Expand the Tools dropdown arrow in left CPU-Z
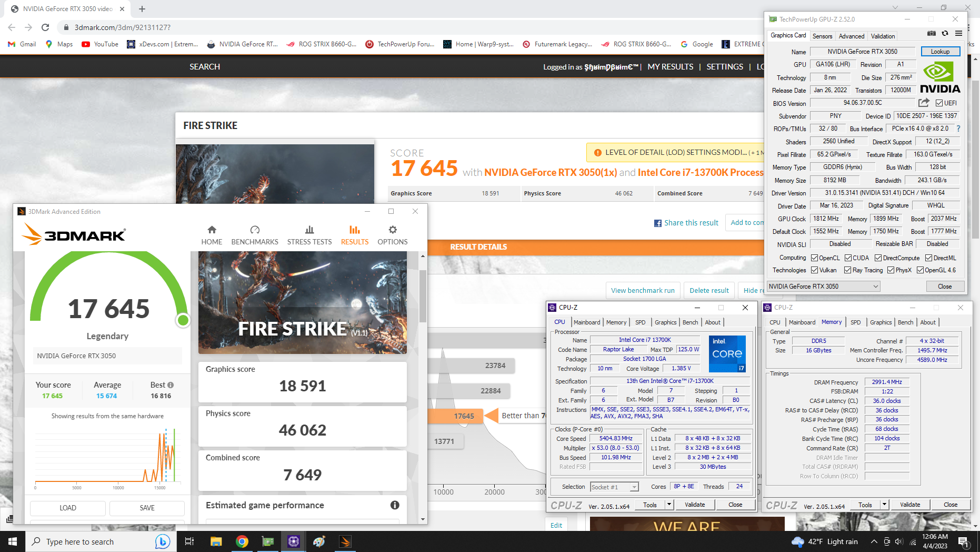Image resolution: width=980 pixels, height=552 pixels. [x=669, y=505]
